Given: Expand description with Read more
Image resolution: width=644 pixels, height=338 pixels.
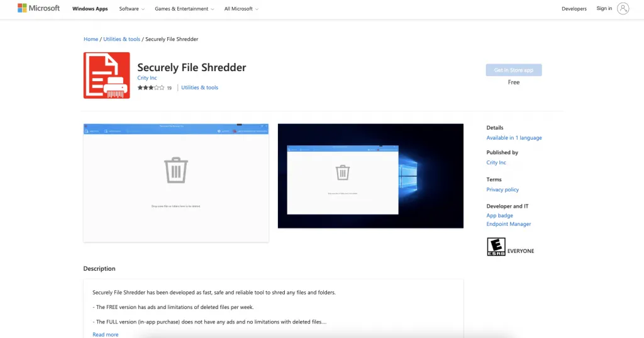Looking at the screenshot, I should click(105, 334).
